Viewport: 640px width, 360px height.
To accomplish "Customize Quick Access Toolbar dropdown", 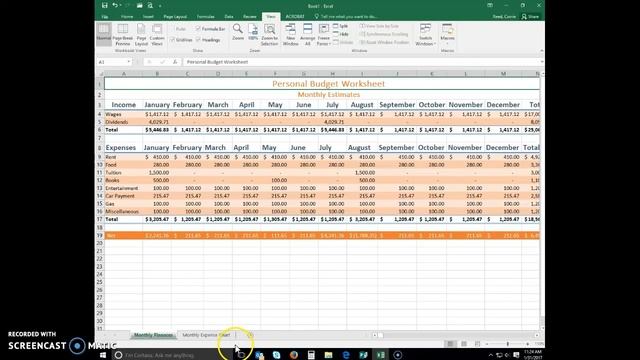I will pyautogui.click(x=160, y=6).
